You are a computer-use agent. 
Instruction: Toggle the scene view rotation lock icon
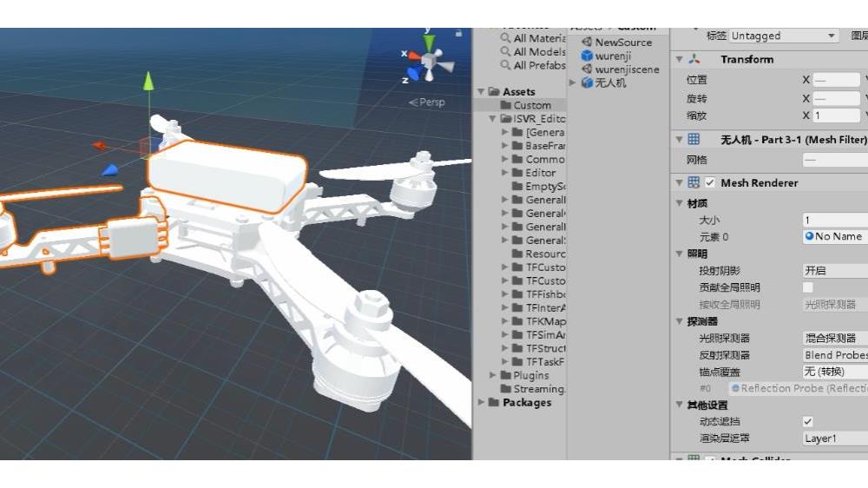click(x=458, y=33)
